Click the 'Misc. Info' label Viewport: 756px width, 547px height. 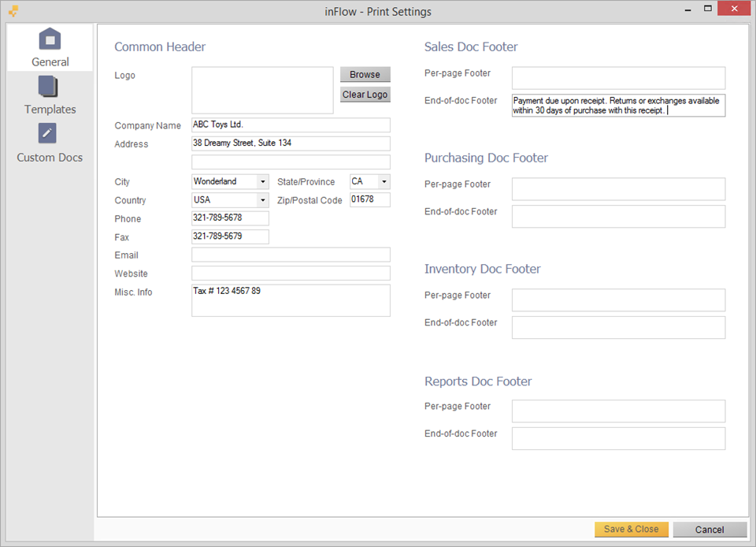click(133, 292)
